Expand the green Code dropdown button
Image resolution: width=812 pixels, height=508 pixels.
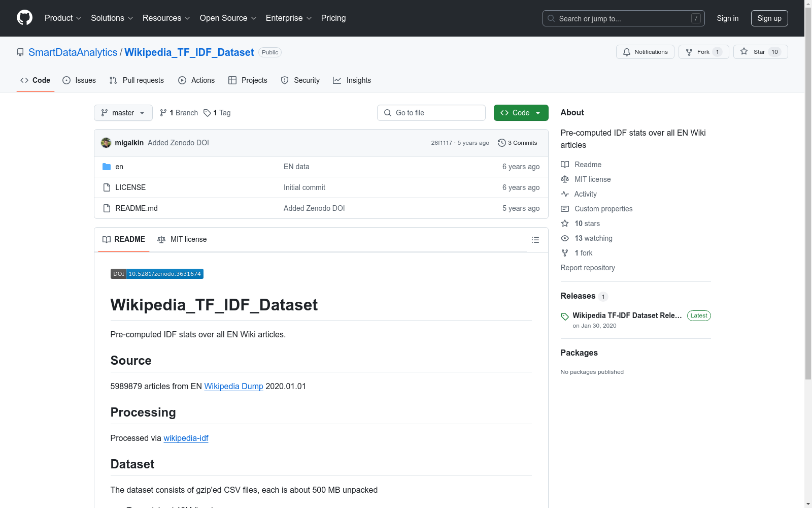[521, 113]
